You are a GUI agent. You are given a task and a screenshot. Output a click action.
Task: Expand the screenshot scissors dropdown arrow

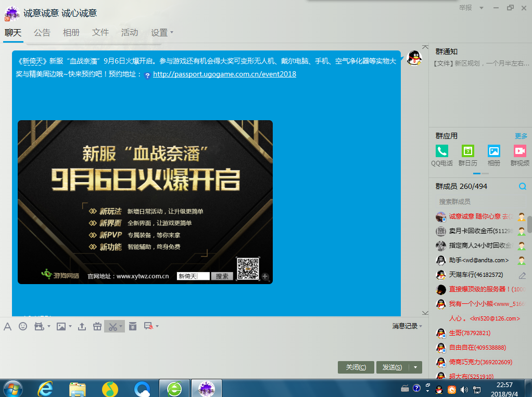coord(121,326)
